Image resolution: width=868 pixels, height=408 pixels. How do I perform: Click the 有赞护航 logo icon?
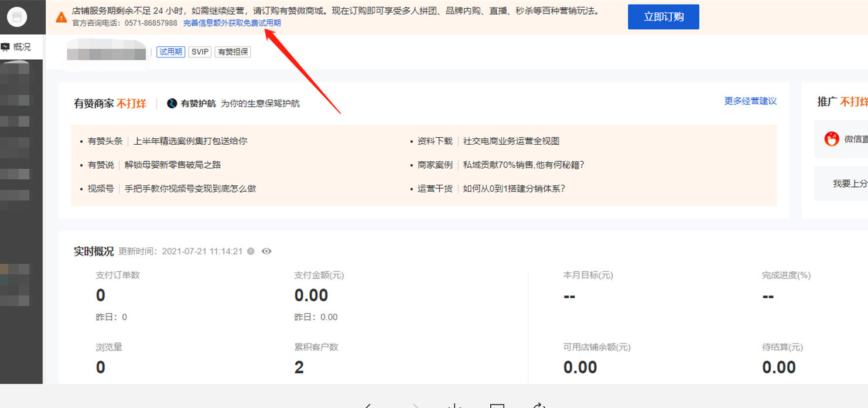(172, 103)
